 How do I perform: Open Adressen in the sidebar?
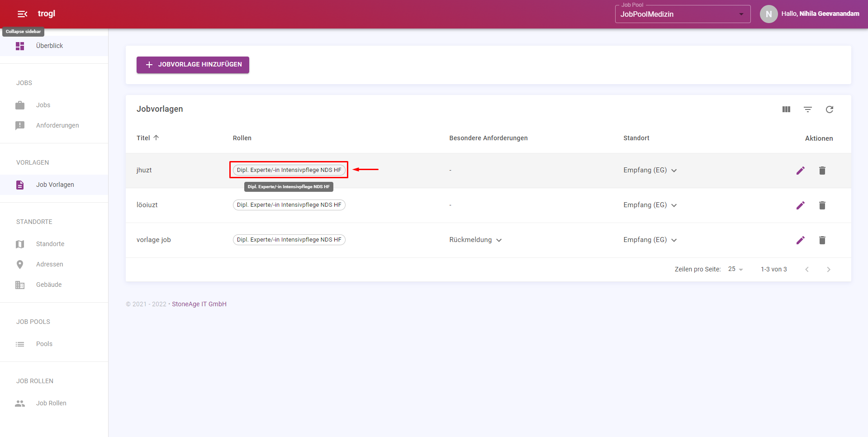[54, 264]
